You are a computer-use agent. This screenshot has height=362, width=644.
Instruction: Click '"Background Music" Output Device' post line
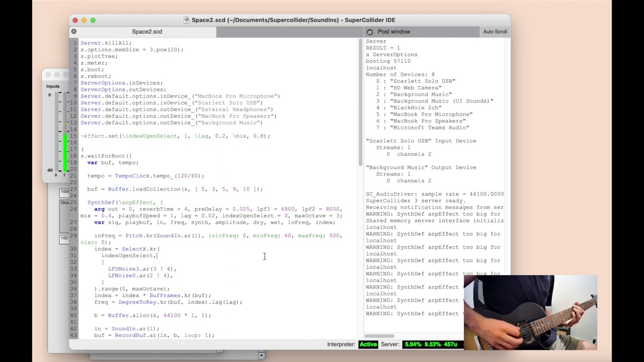[x=421, y=167]
